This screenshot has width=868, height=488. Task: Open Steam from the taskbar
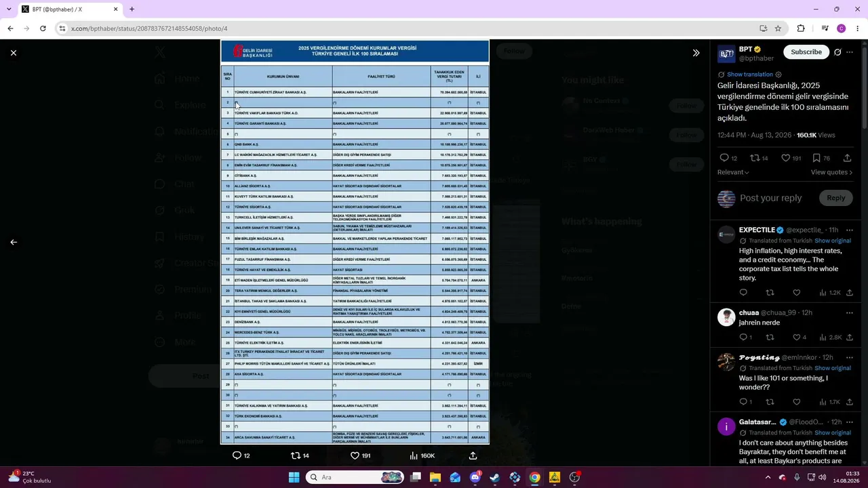point(495,477)
